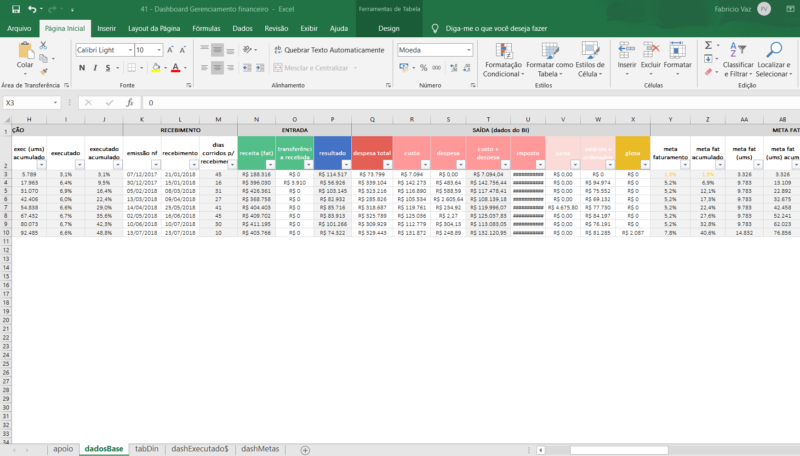Align text to the right
Image resolution: width=800 pixels, height=456 pixels.
tap(230, 68)
